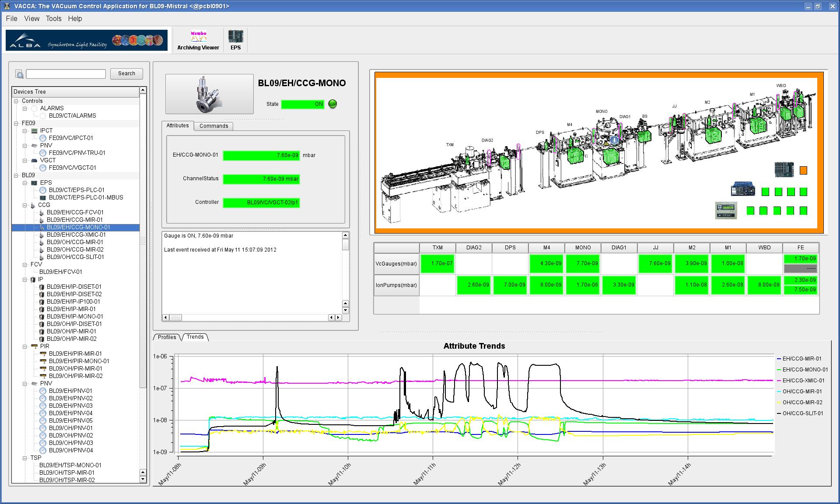Click the device search text field
The width and height of the screenshot is (840, 504).
tap(66, 74)
